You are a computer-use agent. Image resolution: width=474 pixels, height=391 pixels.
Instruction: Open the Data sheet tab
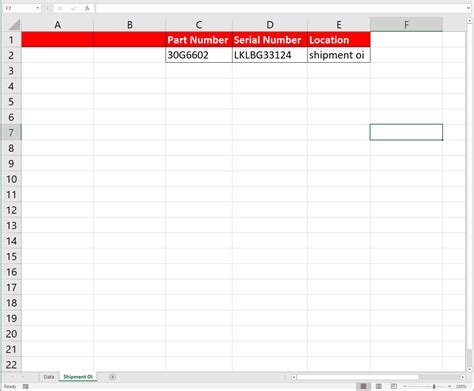tap(49, 377)
